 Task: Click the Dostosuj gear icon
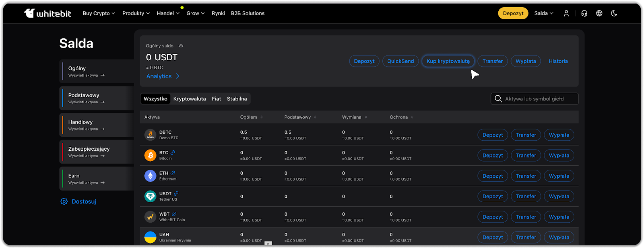tap(64, 201)
